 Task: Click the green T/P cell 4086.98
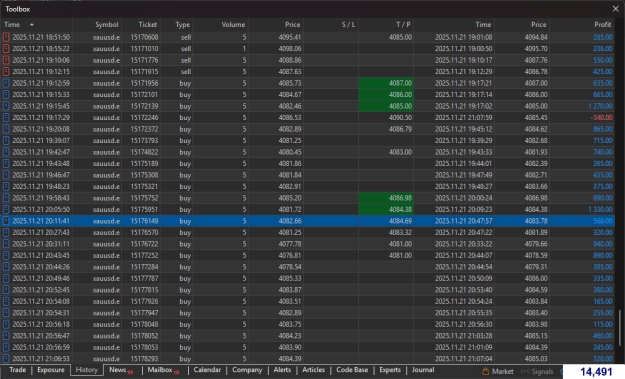point(386,198)
